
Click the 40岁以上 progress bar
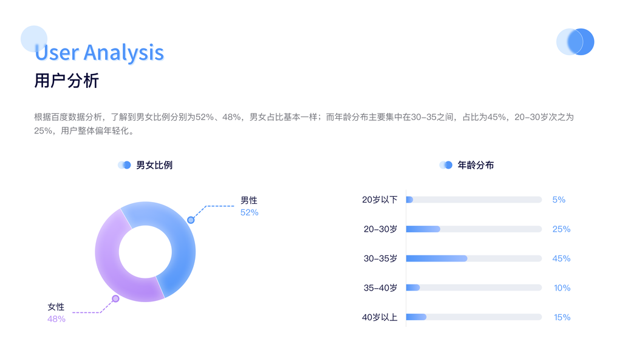click(473, 317)
